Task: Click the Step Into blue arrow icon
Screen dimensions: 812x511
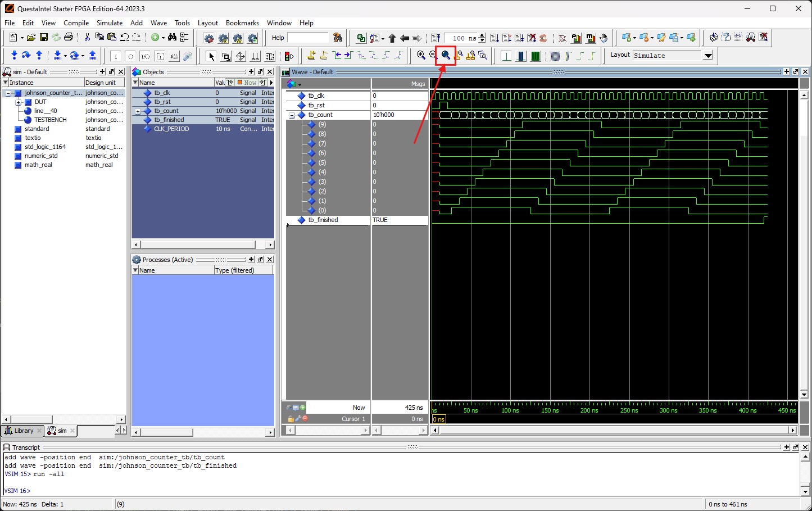Action: tap(14, 55)
